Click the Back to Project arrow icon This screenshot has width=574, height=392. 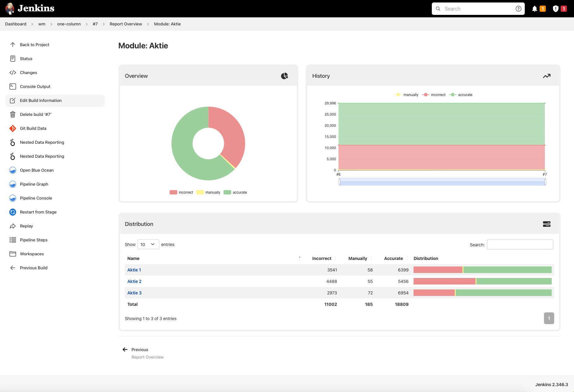tap(13, 45)
